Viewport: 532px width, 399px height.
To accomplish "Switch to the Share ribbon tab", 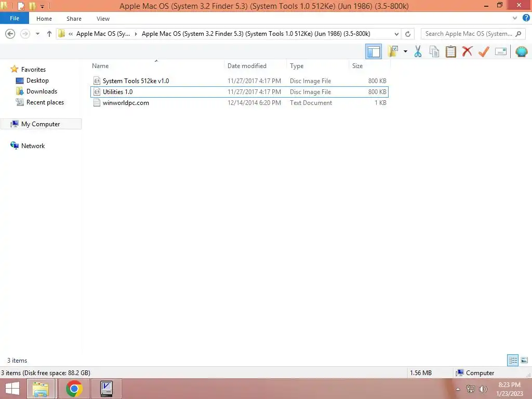I will [x=74, y=19].
